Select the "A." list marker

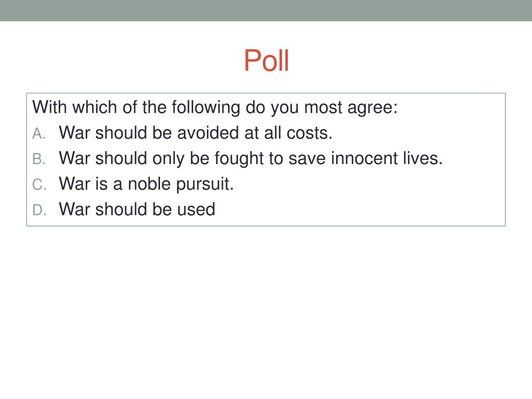click(39, 134)
